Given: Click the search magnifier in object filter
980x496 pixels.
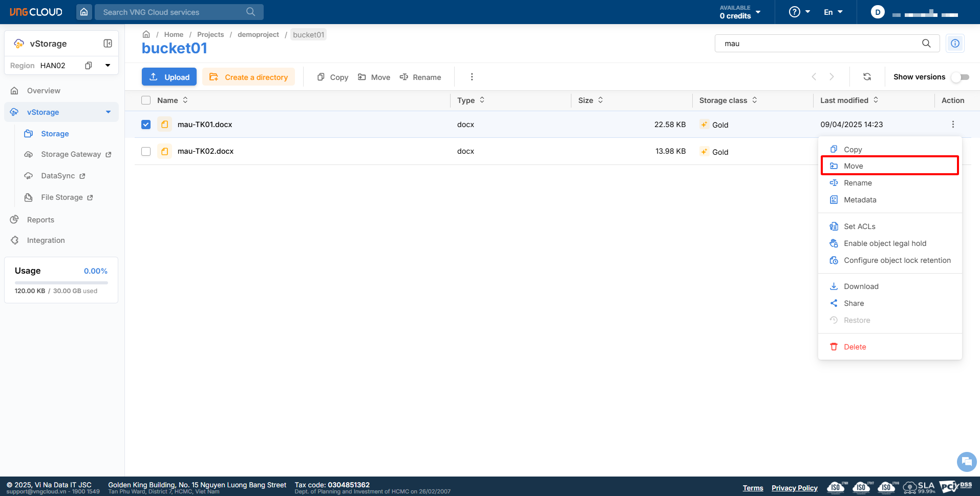Looking at the screenshot, I should point(926,44).
